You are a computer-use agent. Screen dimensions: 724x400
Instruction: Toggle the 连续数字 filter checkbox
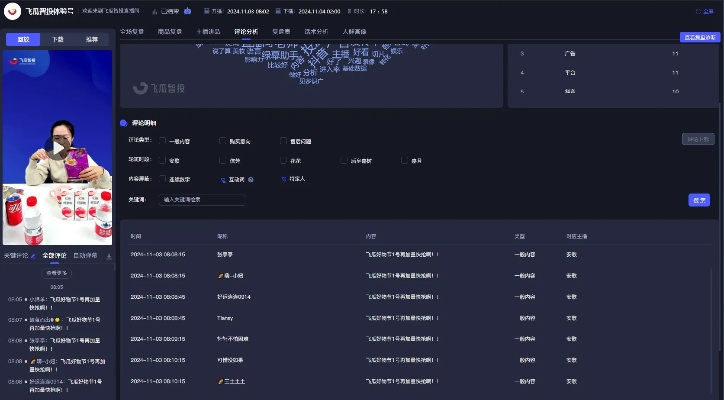(x=163, y=179)
